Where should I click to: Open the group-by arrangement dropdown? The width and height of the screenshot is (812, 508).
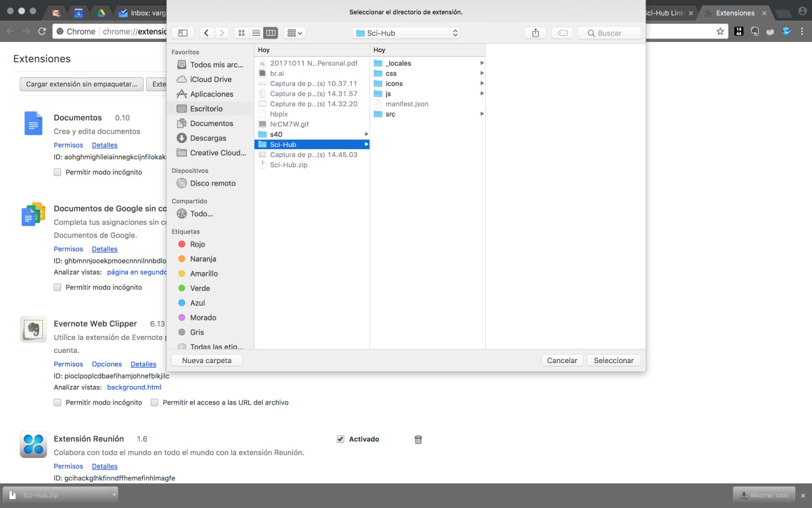(294, 33)
